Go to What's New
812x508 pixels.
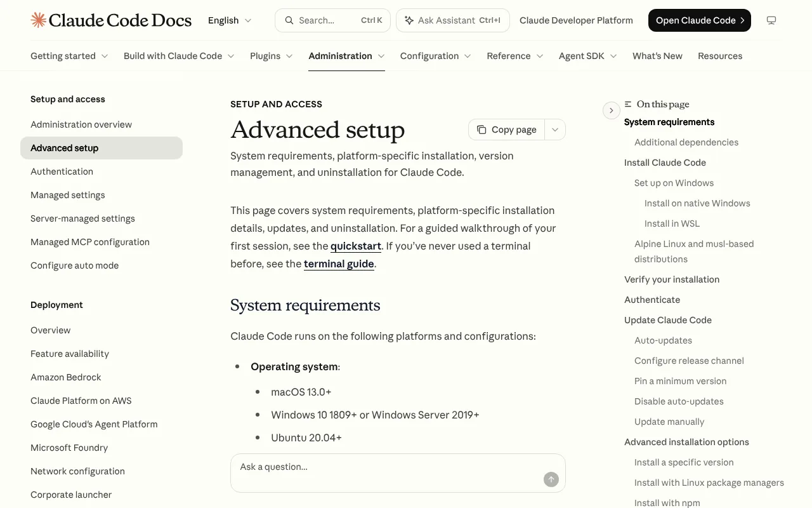pyautogui.click(x=657, y=56)
